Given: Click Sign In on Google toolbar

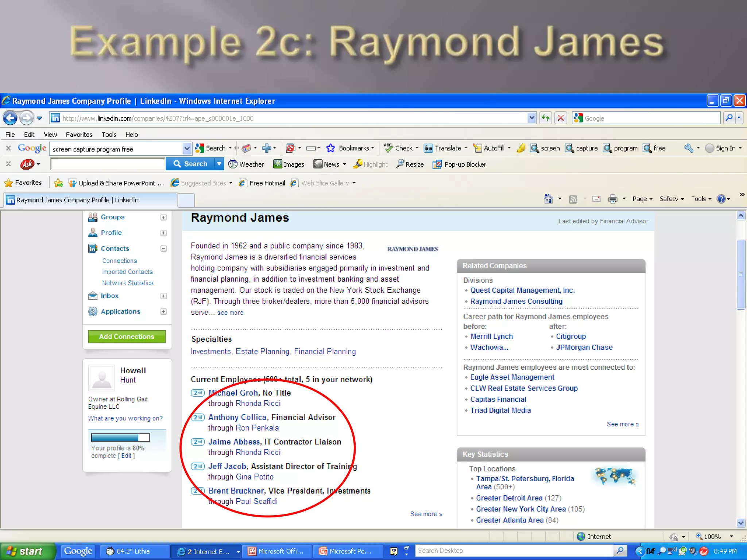Looking at the screenshot, I should tap(723, 148).
